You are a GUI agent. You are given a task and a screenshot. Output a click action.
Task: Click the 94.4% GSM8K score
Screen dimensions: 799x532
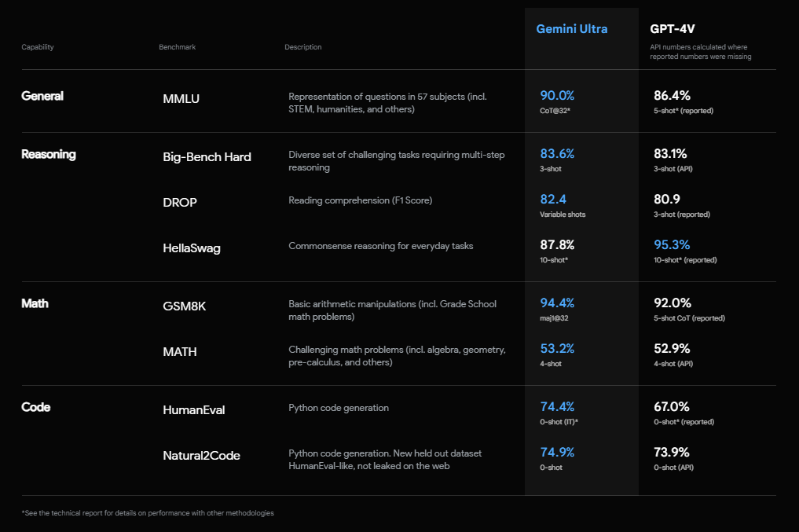[x=557, y=303]
